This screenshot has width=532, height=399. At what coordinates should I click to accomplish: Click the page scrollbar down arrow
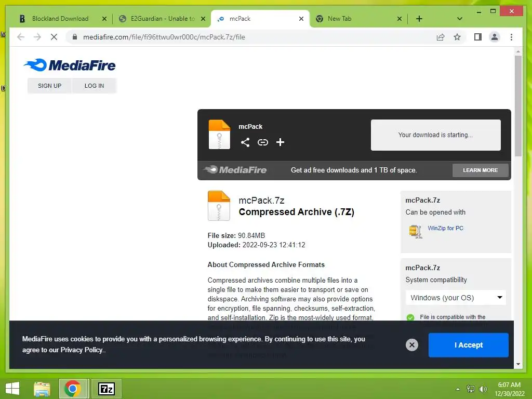[518, 364]
